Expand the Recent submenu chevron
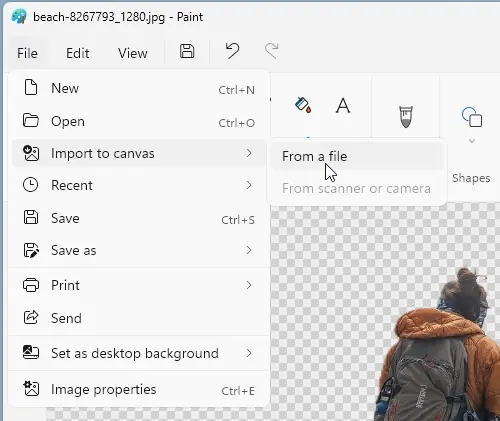The width and height of the screenshot is (500, 421). point(249,185)
